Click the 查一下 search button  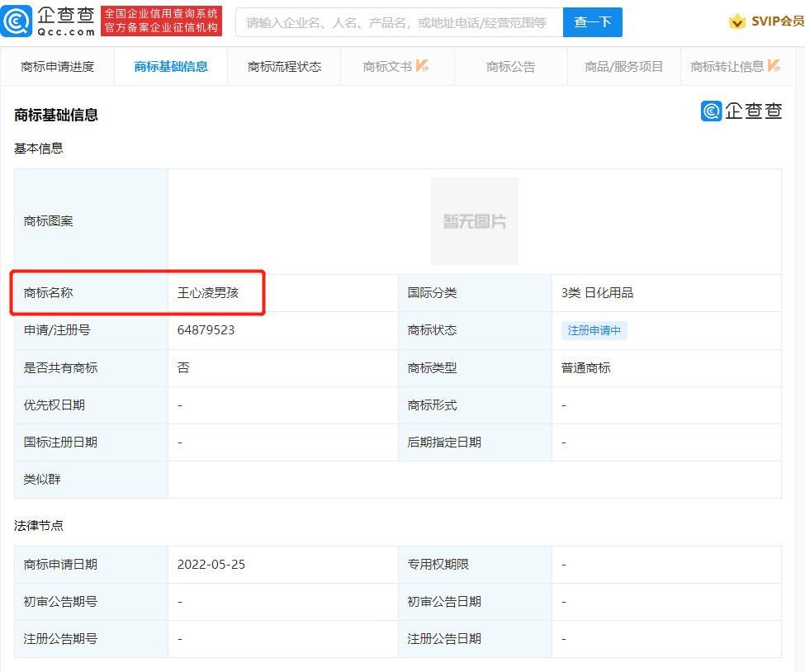(593, 22)
